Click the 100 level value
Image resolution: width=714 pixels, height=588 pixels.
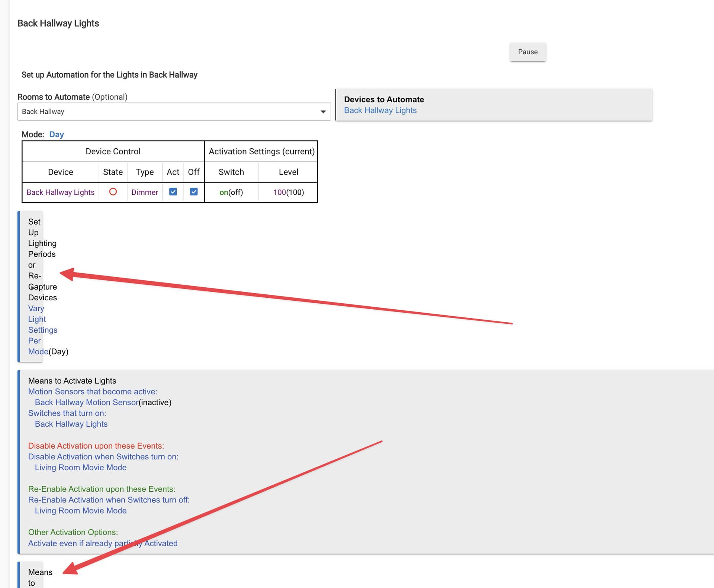pos(280,192)
